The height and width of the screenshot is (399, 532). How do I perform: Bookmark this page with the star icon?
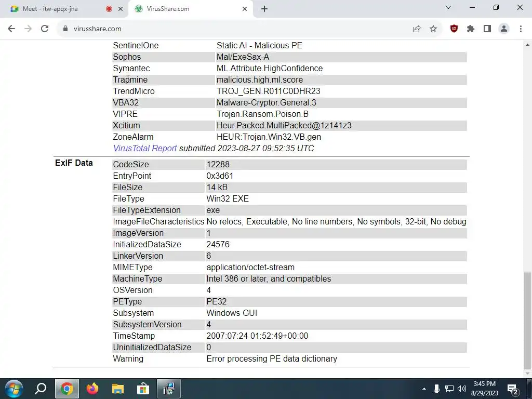click(x=433, y=29)
